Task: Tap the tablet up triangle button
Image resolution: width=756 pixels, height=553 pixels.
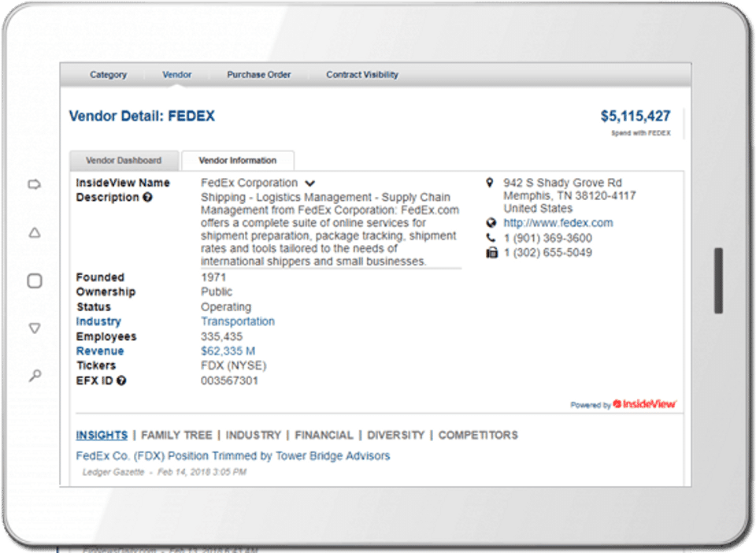Action: (x=34, y=233)
